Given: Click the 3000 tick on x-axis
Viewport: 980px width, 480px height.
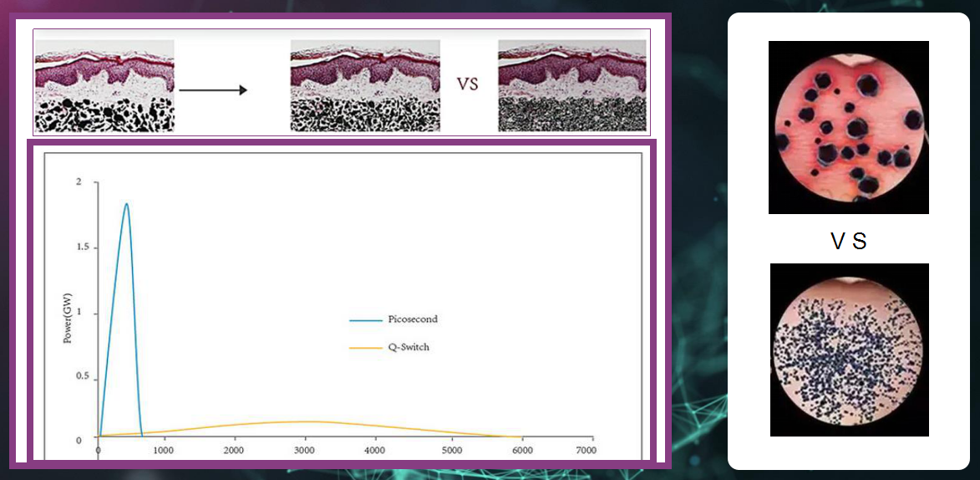Looking at the screenshot, I should [304, 450].
